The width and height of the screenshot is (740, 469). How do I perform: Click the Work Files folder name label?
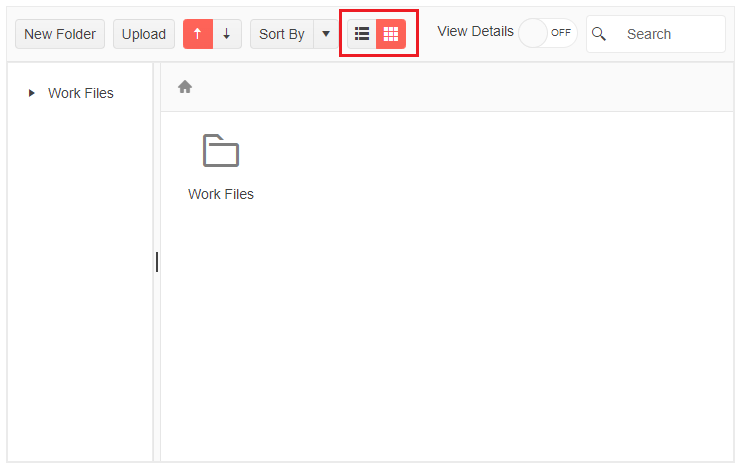(221, 194)
